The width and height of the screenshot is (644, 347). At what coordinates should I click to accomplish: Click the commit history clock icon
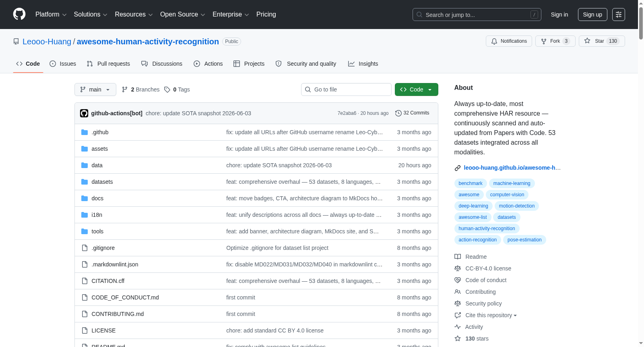pyautogui.click(x=398, y=113)
